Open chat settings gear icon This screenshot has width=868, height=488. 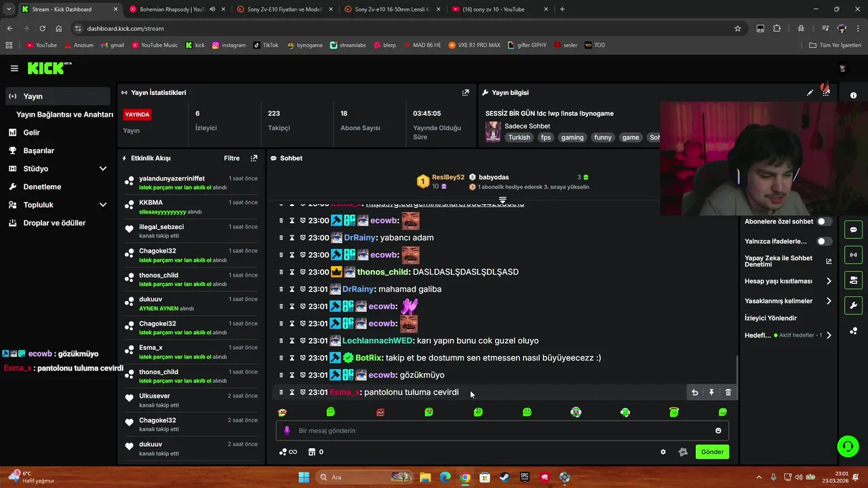[663, 452]
